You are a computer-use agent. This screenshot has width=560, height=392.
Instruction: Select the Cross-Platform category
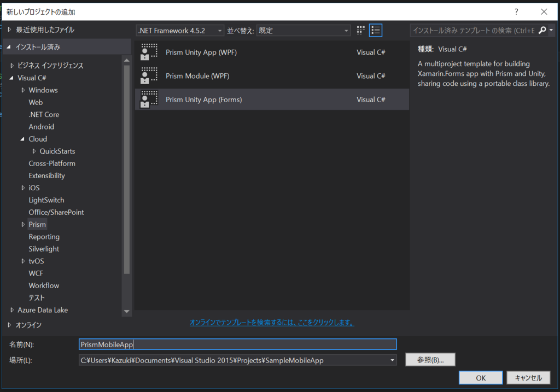point(52,163)
